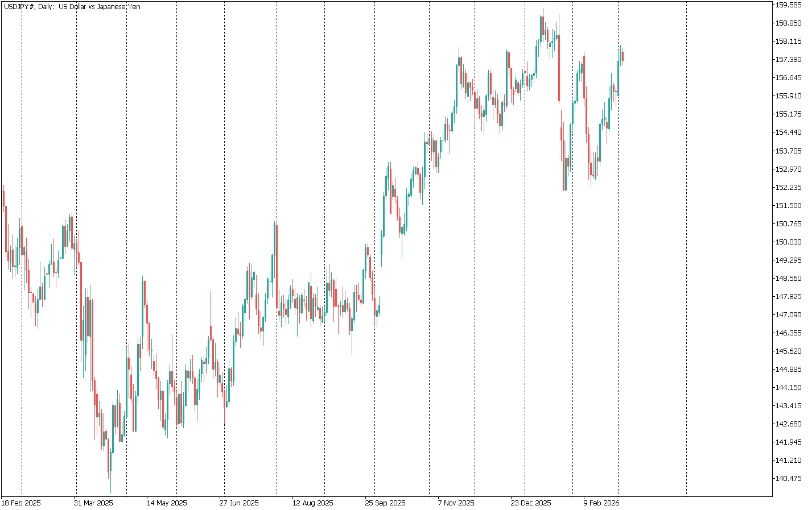The image size is (812, 510).
Task: Select the 9 Feb 2026 date label
Action: click(601, 503)
